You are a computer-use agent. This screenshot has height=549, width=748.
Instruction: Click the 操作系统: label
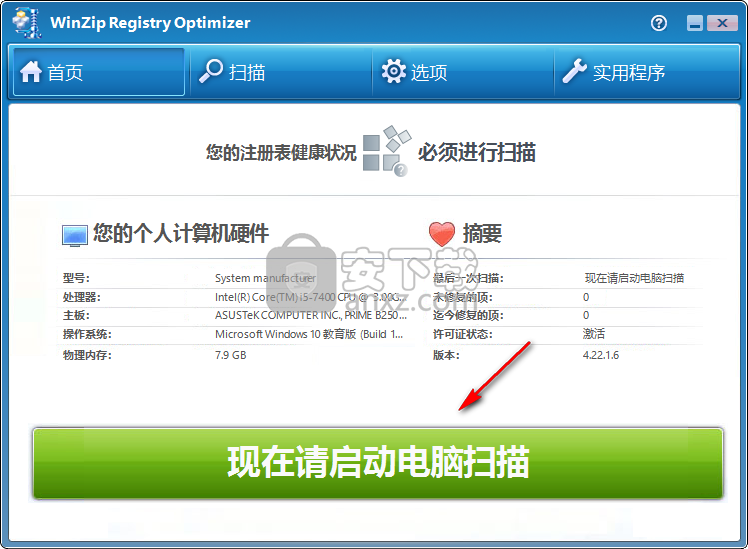[x=87, y=334]
